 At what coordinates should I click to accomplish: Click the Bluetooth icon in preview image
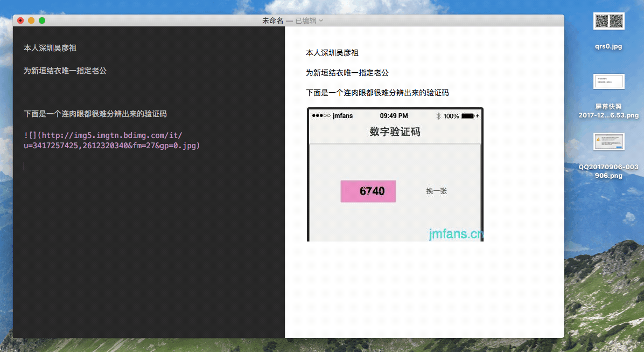tap(438, 116)
